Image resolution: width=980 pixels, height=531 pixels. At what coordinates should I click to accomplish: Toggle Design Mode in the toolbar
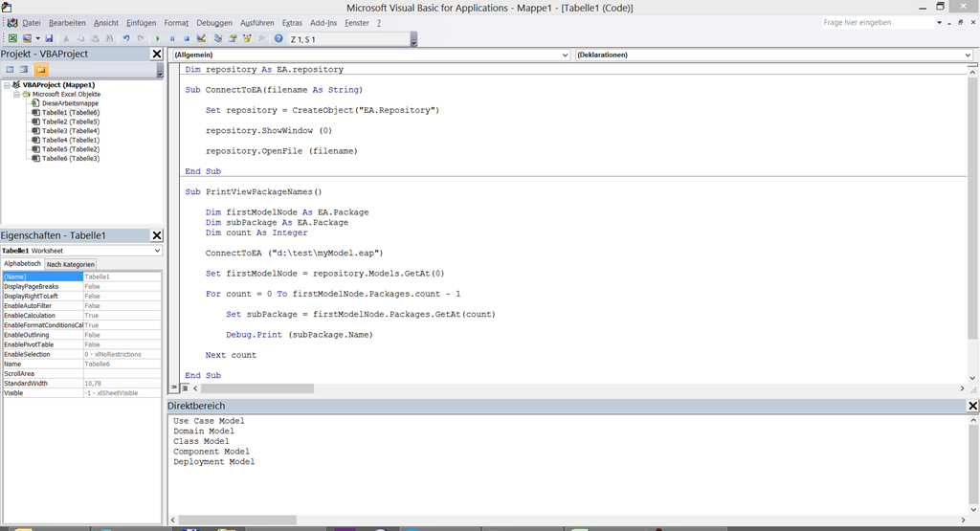201,38
